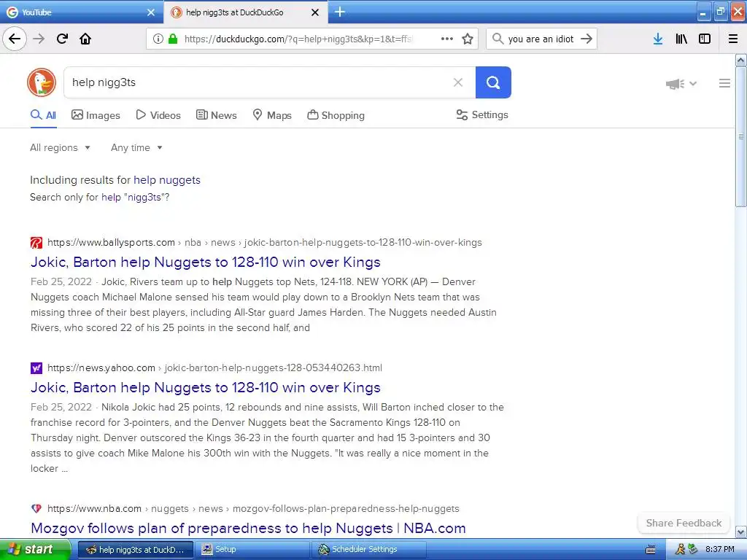Click the on-screen keyboard tray icon
The height and width of the screenshot is (560, 747).
coord(650,550)
